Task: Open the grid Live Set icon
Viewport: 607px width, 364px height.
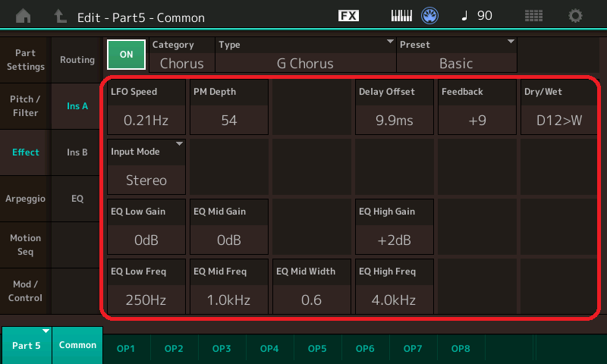Action: point(533,16)
